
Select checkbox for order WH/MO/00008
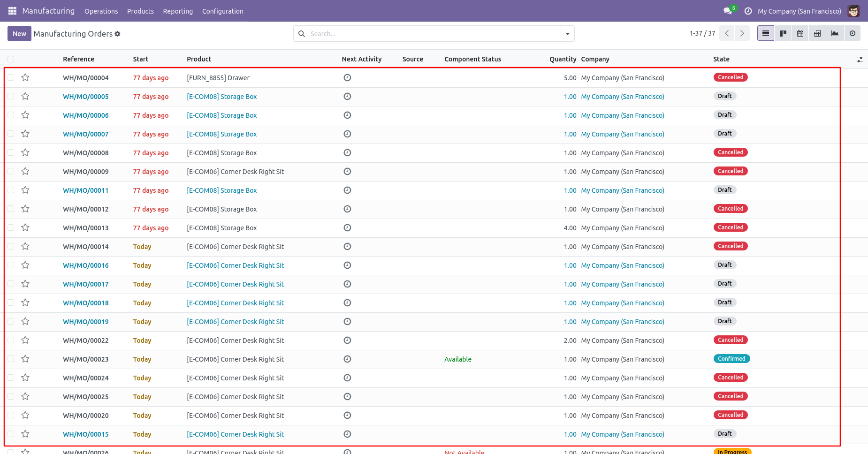(11, 152)
